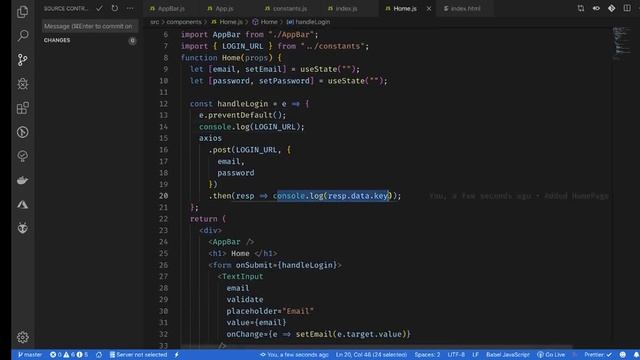The image size is (640, 360).
Task: Click the code minimap
Action: (622, 43)
